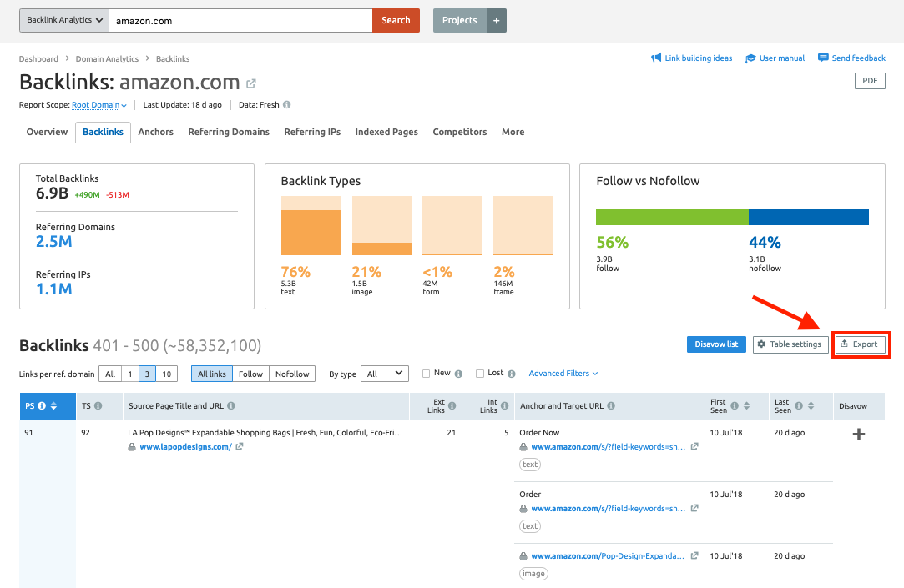Open the By type All dropdown
This screenshot has width=904, height=588.
point(385,374)
